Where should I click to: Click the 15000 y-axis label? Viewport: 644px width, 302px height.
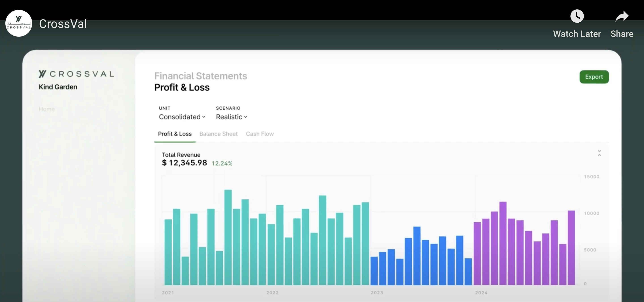[x=591, y=177]
